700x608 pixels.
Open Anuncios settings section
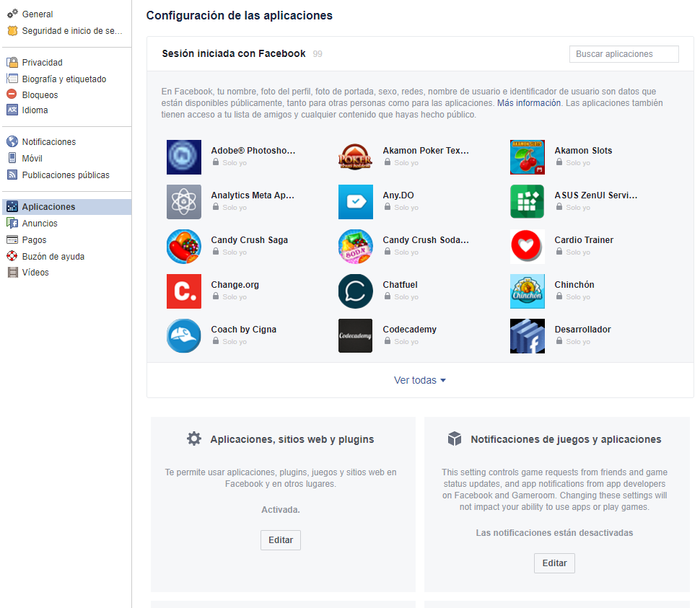click(x=40, y=224)
